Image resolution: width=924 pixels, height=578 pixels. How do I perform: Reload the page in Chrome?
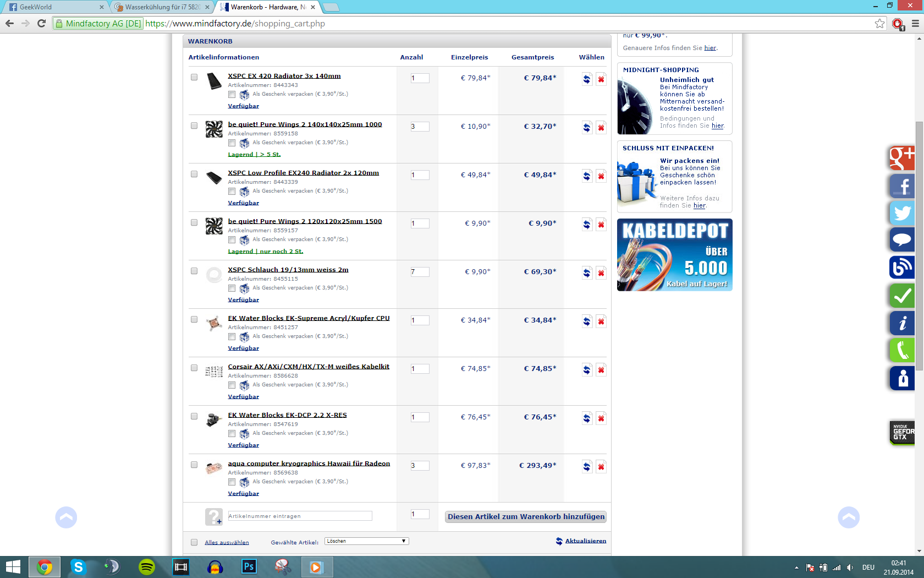[x=41, y=23]
